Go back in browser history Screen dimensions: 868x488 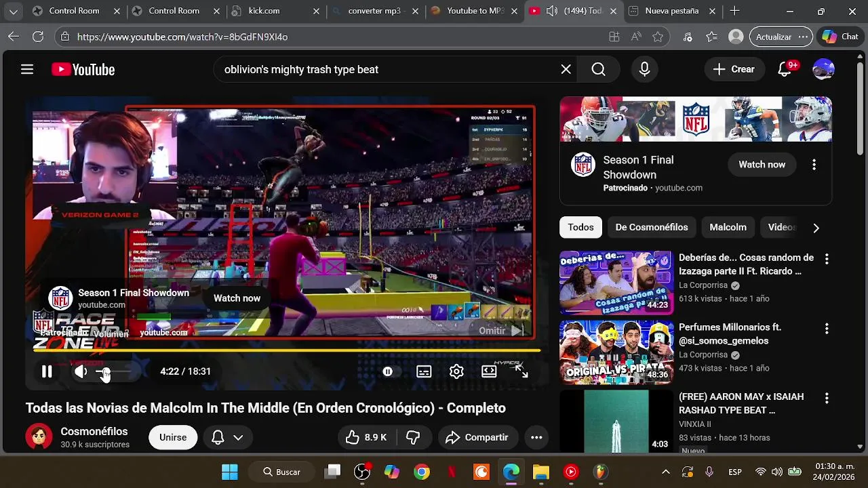pyautogui.click(x=14, y=37)
